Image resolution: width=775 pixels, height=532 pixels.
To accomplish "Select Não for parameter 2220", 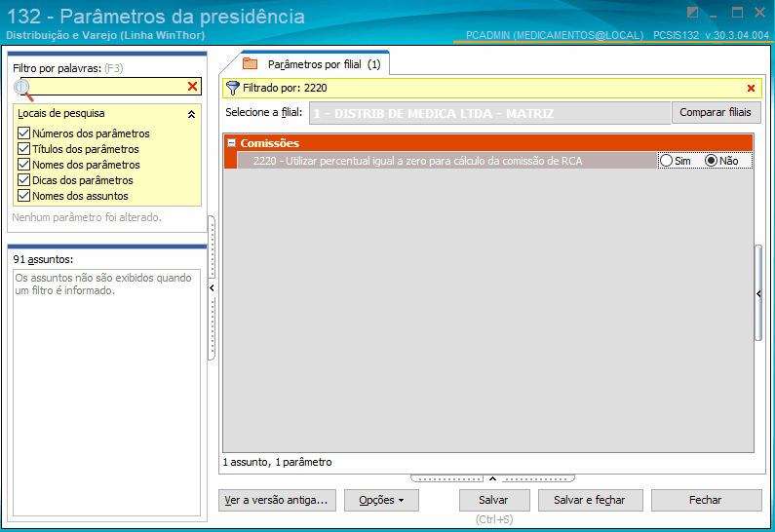I will coord(711,161).
